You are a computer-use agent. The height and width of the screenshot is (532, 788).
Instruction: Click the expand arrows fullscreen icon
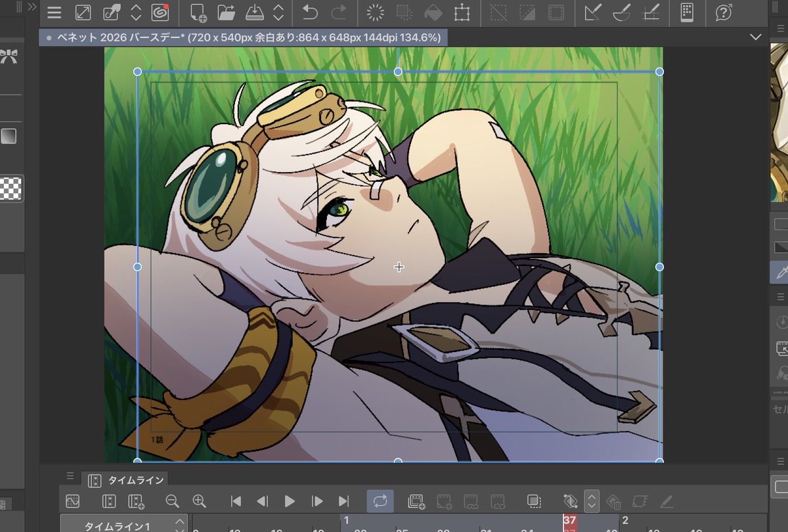(x=83, y=12)
